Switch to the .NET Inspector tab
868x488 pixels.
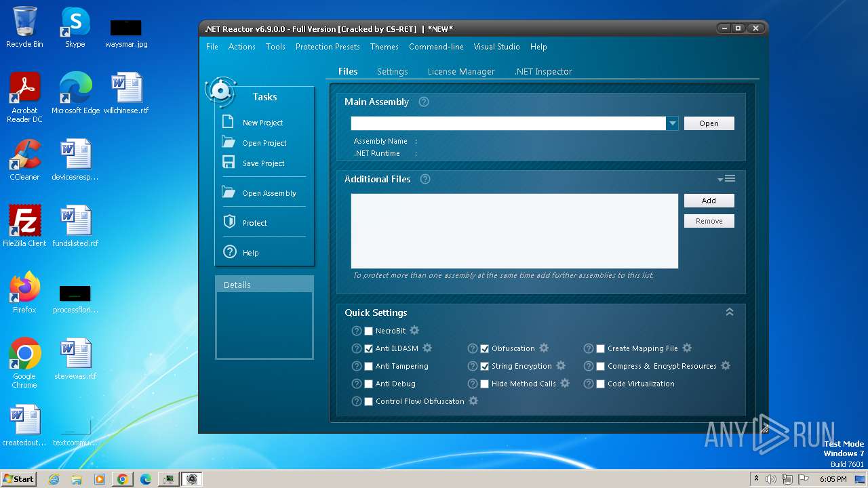pyautogui.click(x=543, y=71)
